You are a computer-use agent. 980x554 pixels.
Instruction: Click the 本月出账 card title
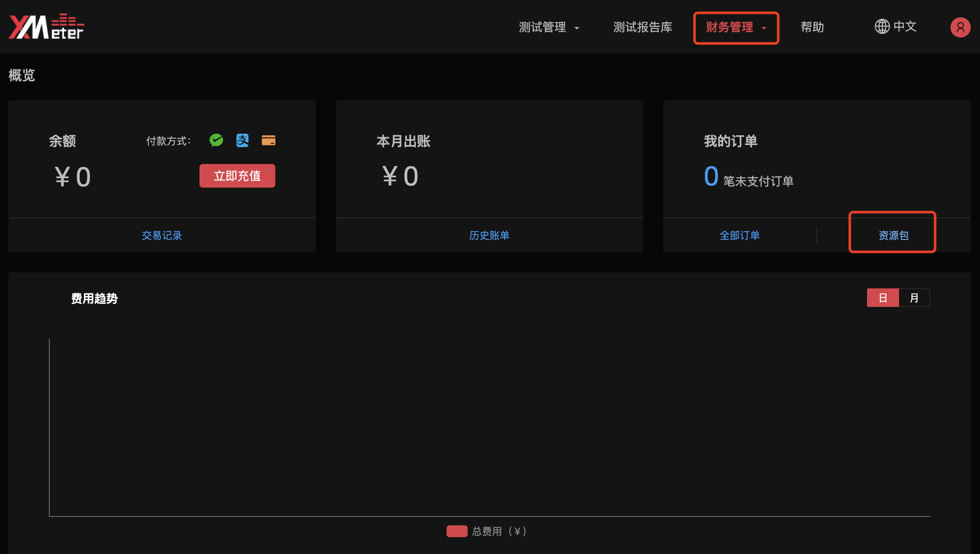[x=403, y=141]
